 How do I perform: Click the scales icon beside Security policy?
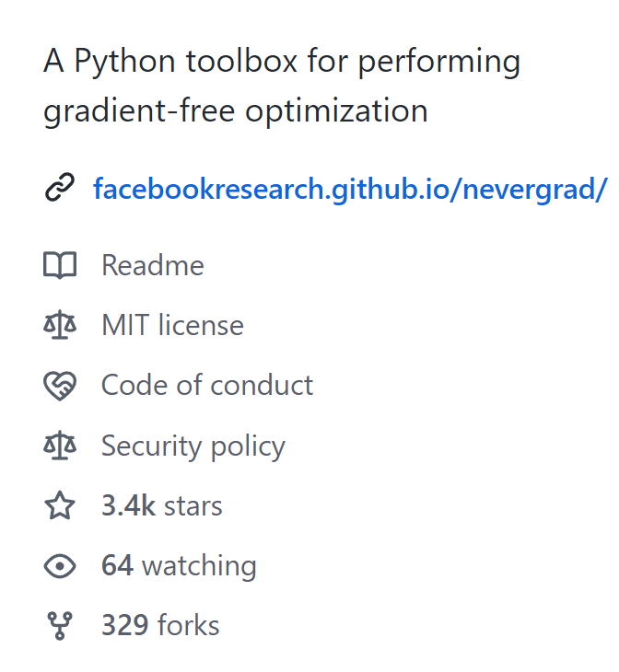point(60,446)
